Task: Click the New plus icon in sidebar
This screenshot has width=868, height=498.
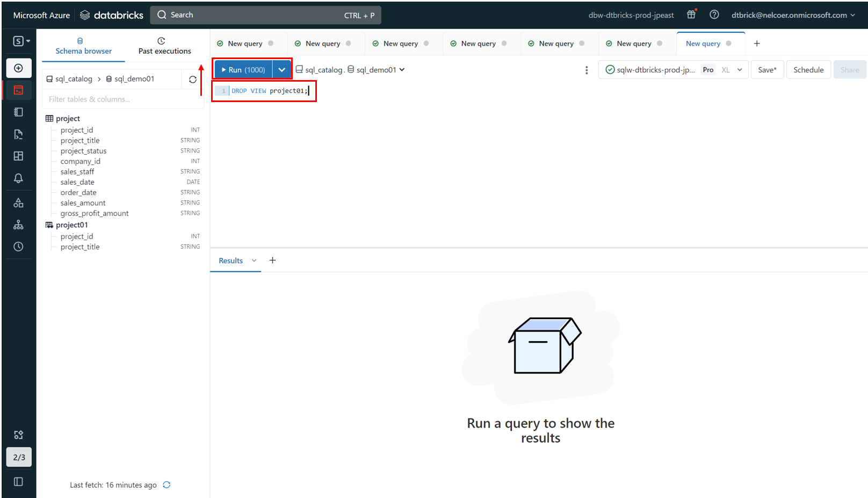Action: coord(18,68)
